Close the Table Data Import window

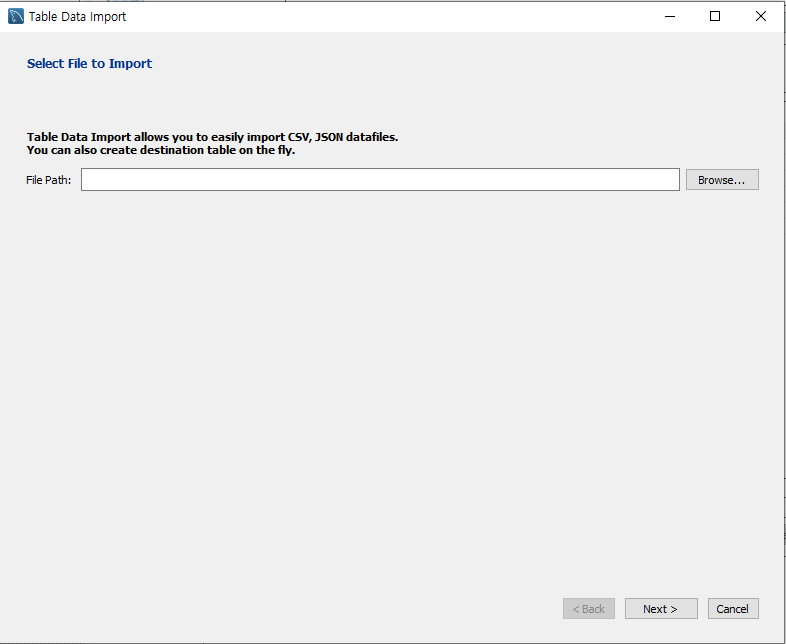(760, 17)
